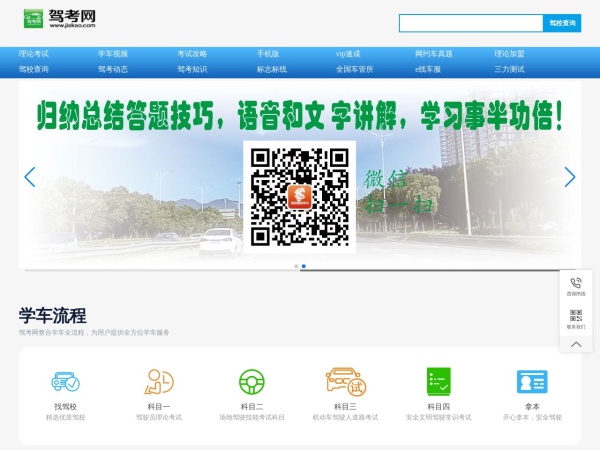Go to 驾考知识 in navigation bar
600x450 pixels.
point(192,69)
